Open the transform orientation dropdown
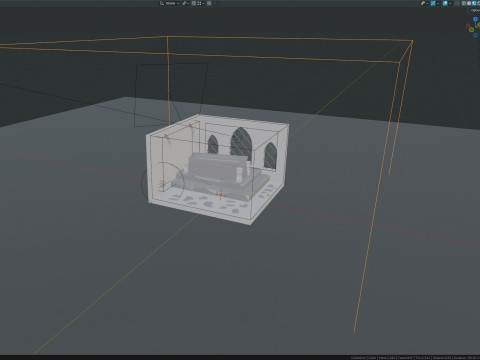The height and width of the screenshot is (360, 480). pyautogui.click(x=169, y=3)
